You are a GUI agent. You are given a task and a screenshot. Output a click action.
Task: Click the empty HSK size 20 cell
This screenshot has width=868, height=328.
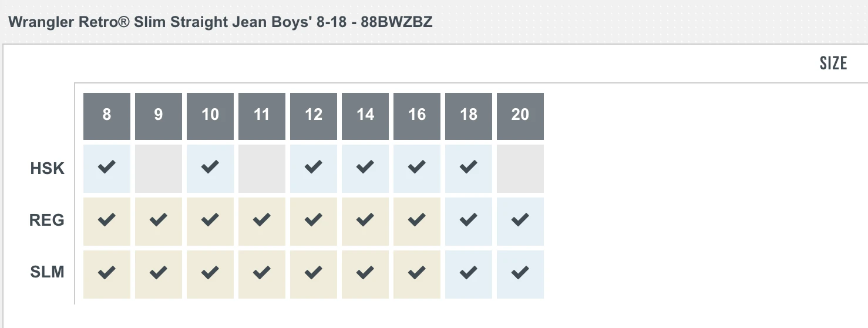(x=520, y=168)
